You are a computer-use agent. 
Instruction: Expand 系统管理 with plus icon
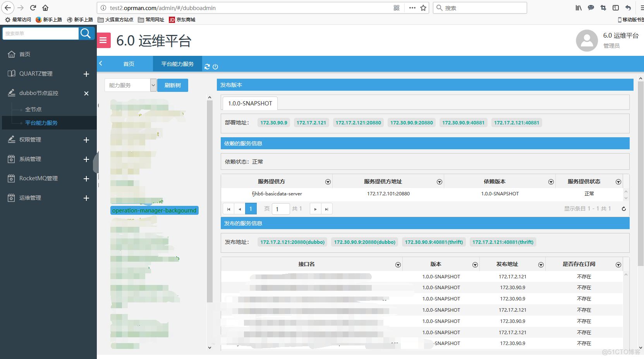86,159
